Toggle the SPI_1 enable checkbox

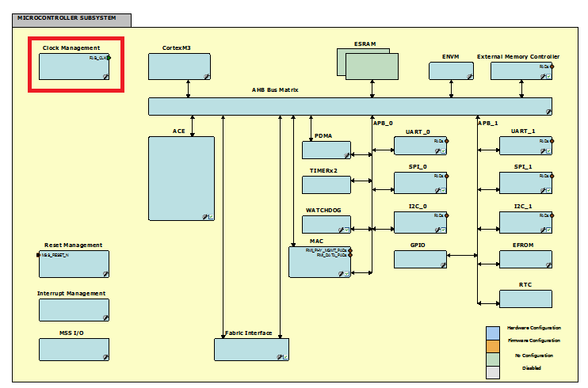[548, 190]
